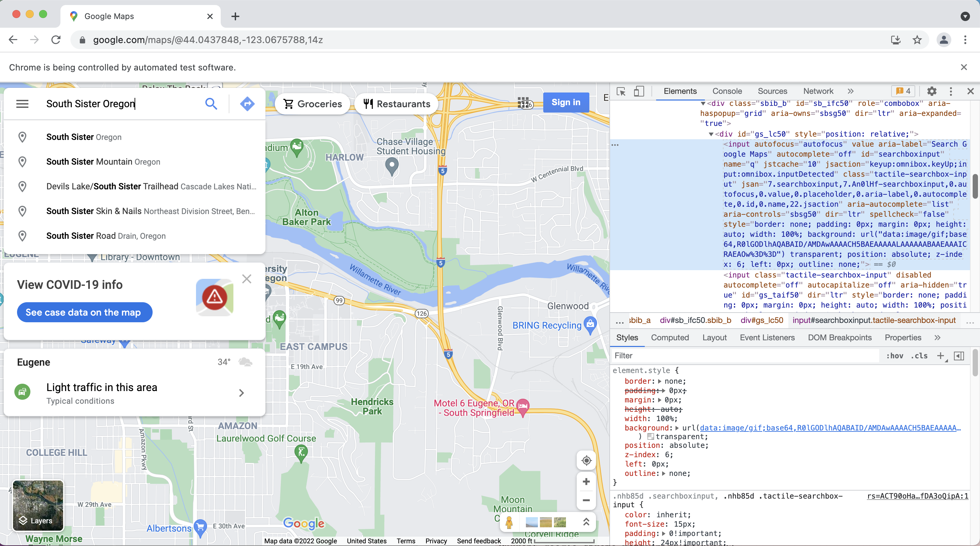This screenshot has height=546, width=980.
Task: Toggle the computed styles sidebar icon
Action: point(959,356)
